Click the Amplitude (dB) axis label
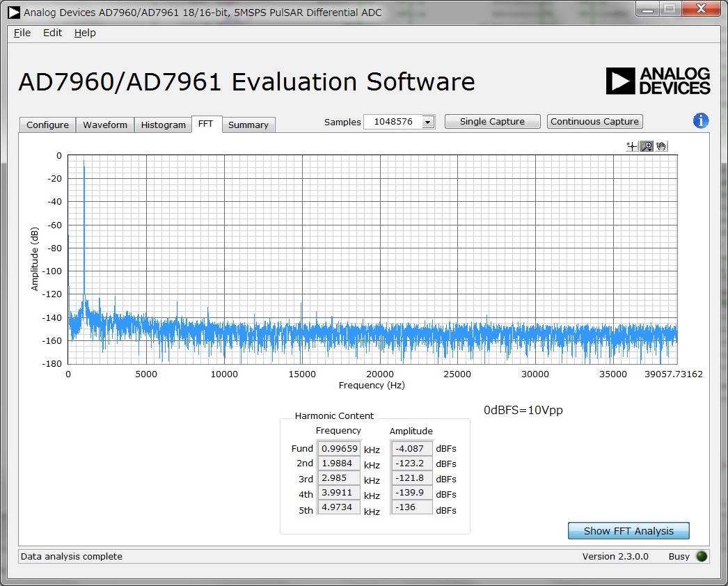The width and height of the screenshot is (728, 586). click(34, 259)
